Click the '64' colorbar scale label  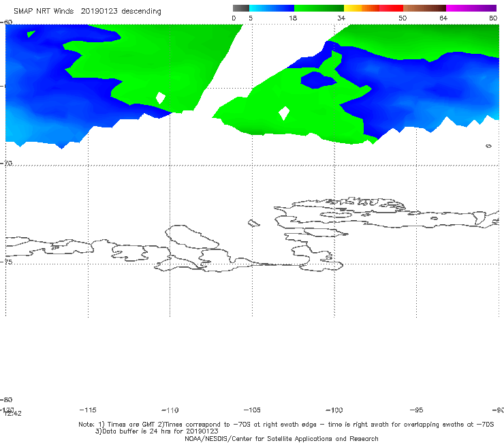(443, 18)
